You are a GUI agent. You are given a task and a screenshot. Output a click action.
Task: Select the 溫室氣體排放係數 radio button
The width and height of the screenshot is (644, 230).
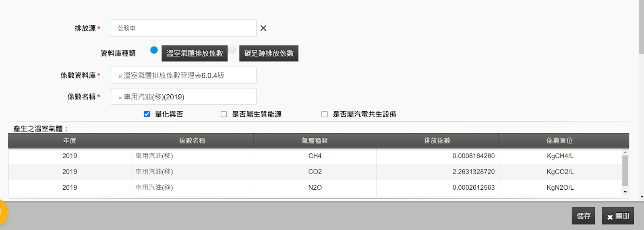point(154,50)
